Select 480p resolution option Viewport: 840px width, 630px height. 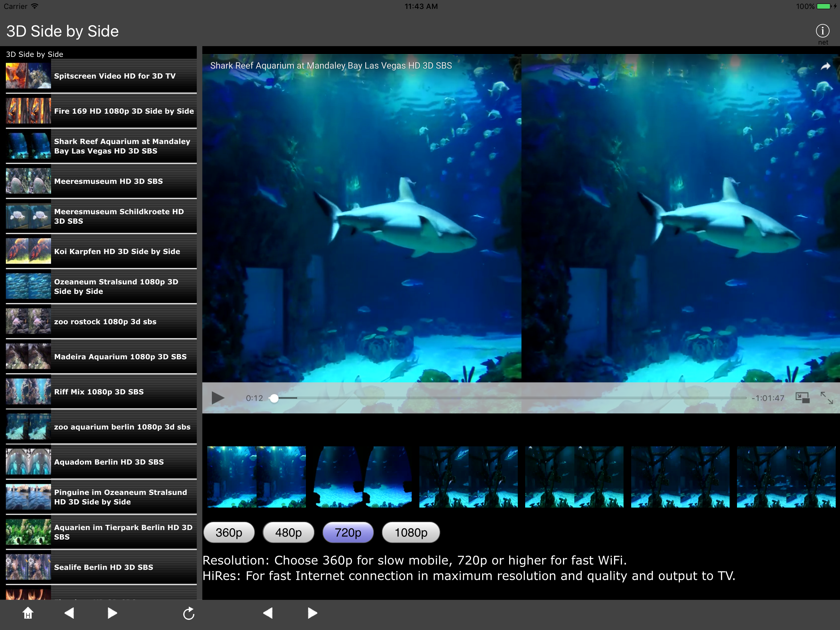pos(288,532)
